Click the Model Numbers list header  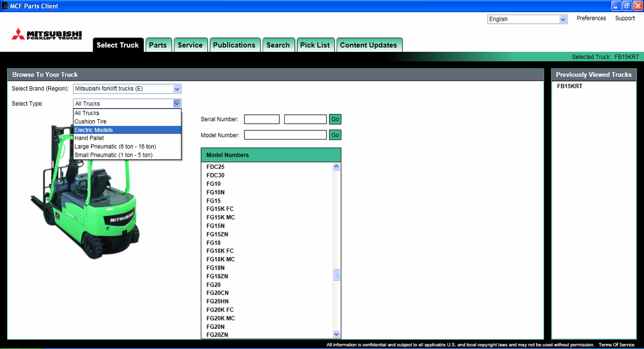pyautogui.click(x=271, y=155)
